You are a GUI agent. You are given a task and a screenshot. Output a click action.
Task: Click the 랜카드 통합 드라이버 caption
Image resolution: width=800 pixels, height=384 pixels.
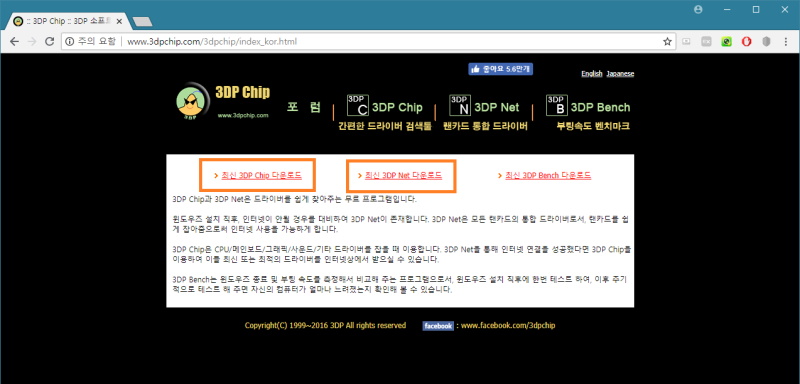tap(485, 126)
